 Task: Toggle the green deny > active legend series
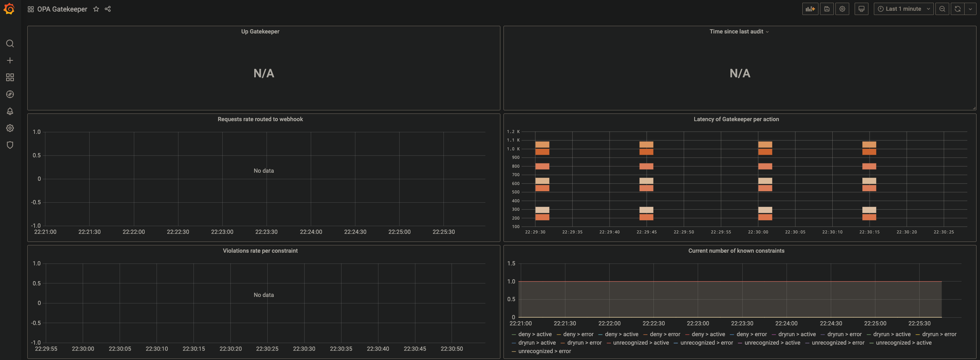tap(535, 334)
